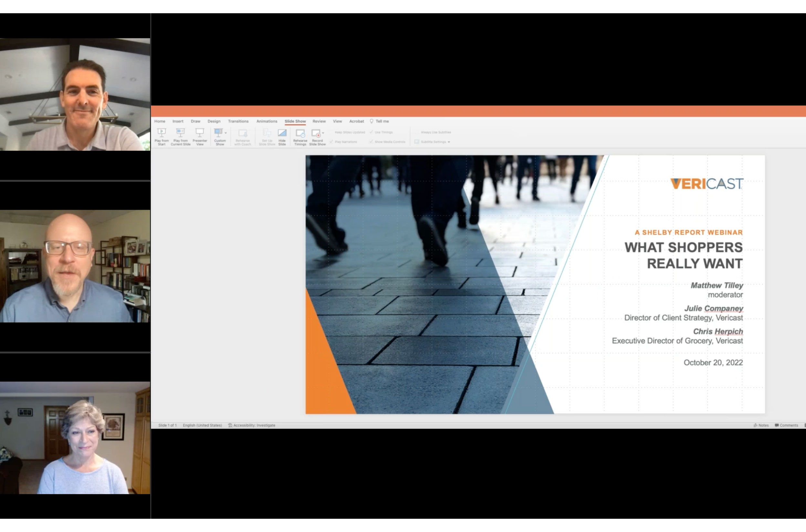Click the Tell me lightbulb icon

pyautogui.click(x=372, y=121)
